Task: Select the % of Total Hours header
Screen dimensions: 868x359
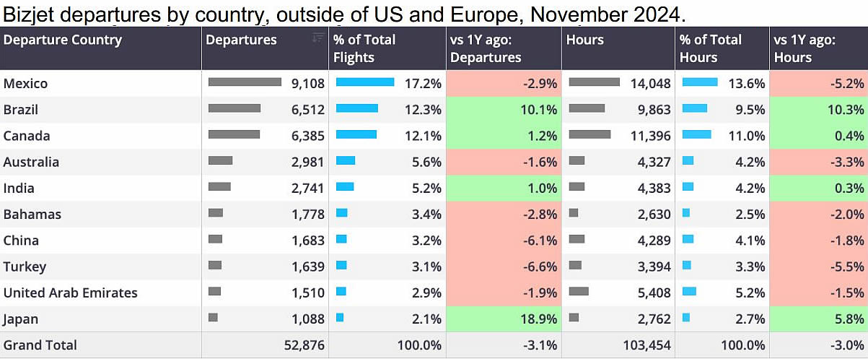Action: [x=709, y=48]
